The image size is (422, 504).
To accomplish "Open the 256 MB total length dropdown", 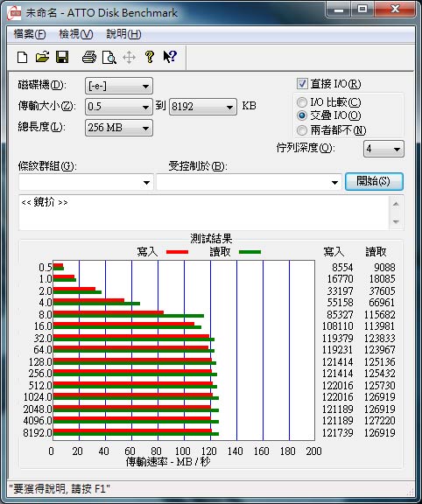I will coord(119,128).
